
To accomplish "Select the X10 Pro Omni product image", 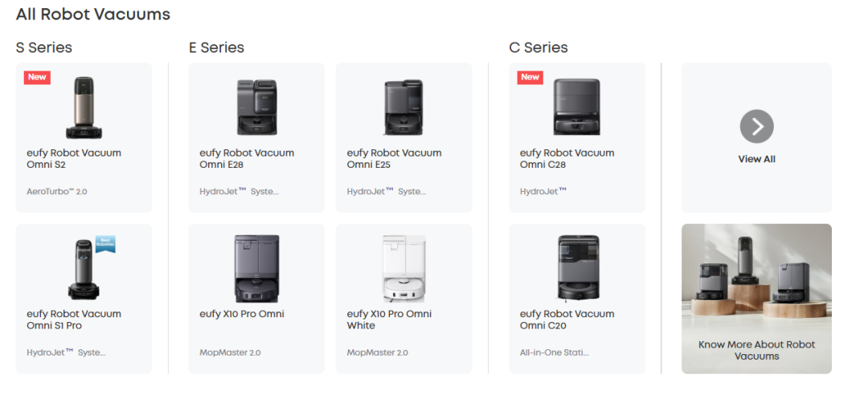I will click(x=256, y=268).
